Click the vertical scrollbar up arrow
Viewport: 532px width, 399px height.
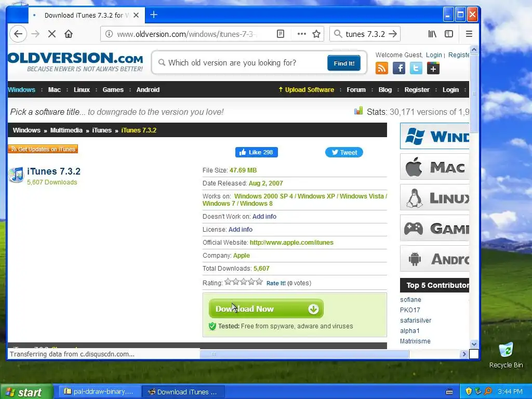pyautogui.click(x=474, y=50)
